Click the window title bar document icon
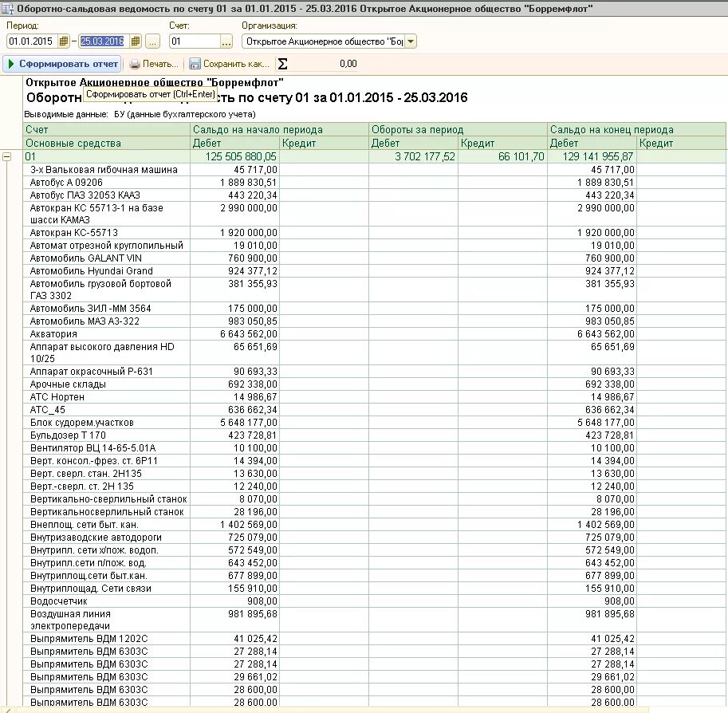Image resolution: width=728 pixels, height=713 pixels. point(8,8)
